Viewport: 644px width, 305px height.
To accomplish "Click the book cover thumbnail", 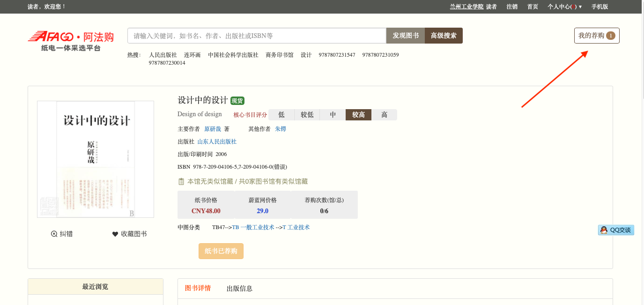I will [96, 159].
